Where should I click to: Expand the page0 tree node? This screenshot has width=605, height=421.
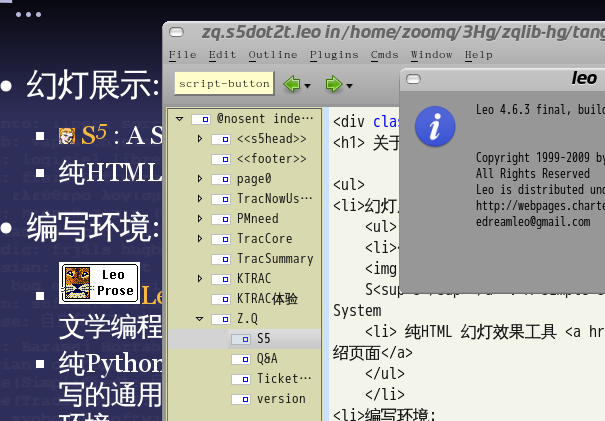pos(200,179)
